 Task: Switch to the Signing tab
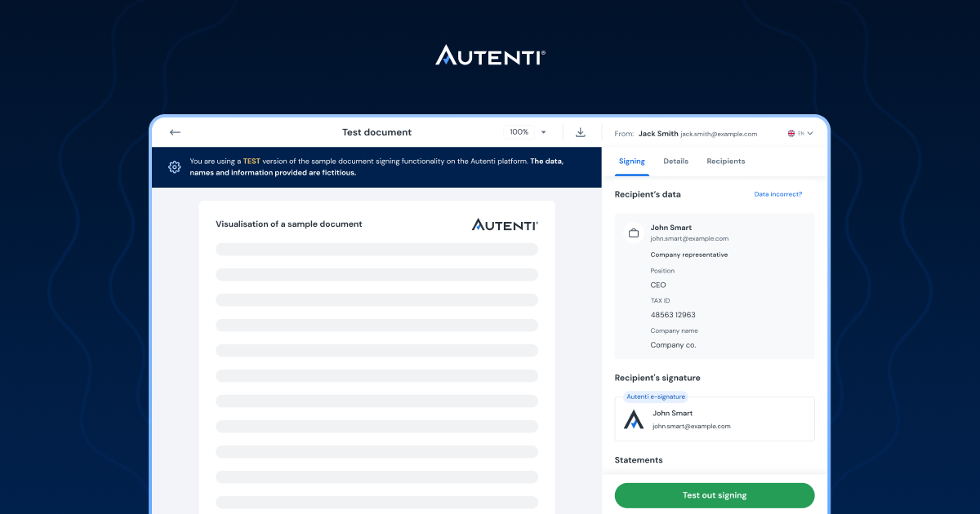click(632, 162)
